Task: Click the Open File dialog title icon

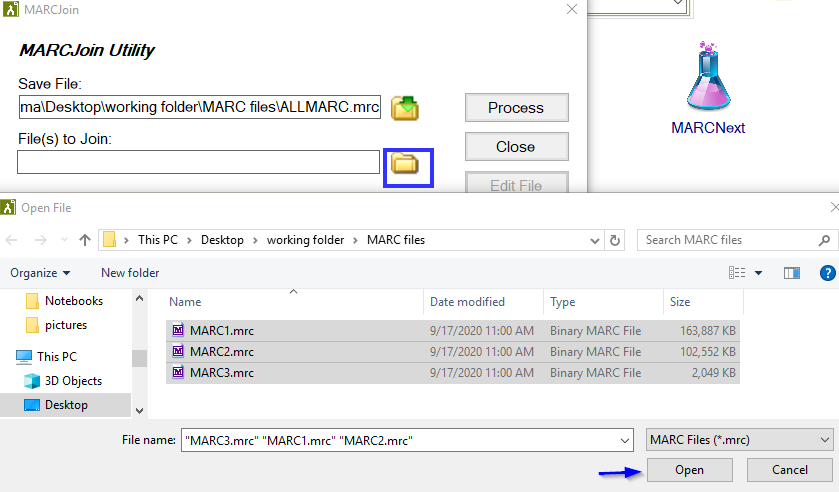Action: (8, 207)
